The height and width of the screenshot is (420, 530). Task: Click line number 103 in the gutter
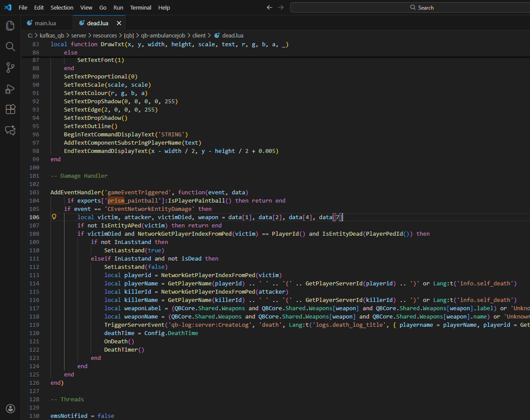pyautogui.click(x=34, y=192)
